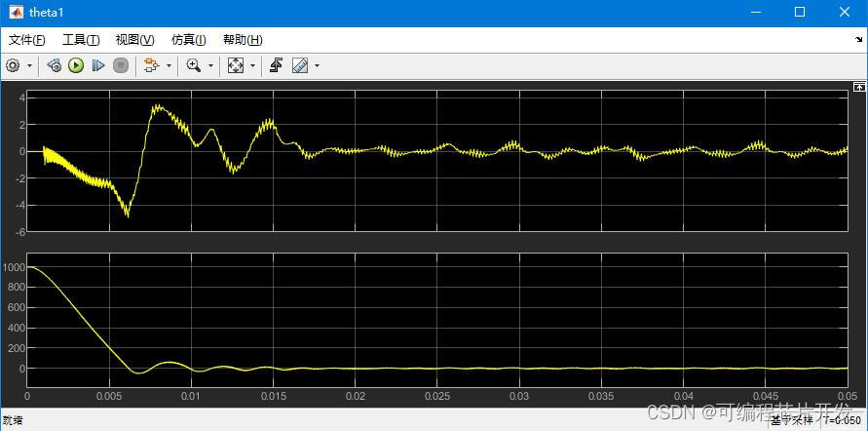Click the step forward simulation button
This screenshot has height=431, width=868.
(x=98, y=65)
